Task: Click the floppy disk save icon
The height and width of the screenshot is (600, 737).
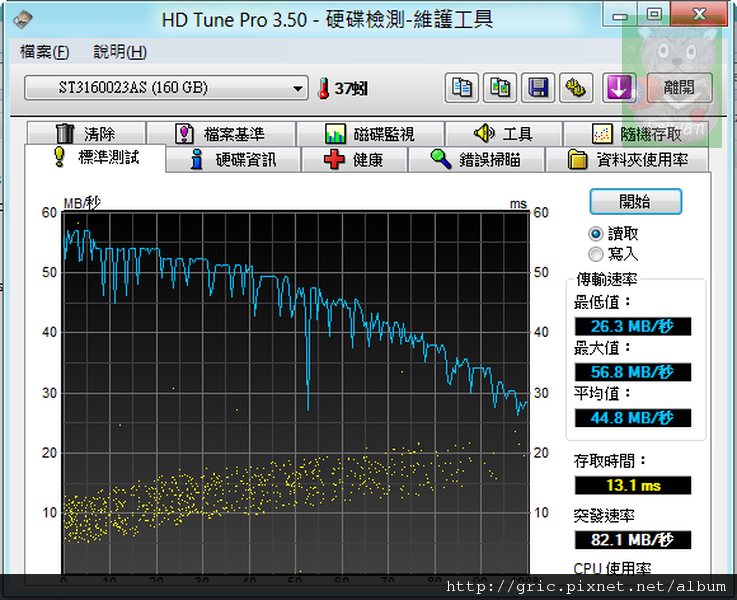Action: tap(539, 88)
